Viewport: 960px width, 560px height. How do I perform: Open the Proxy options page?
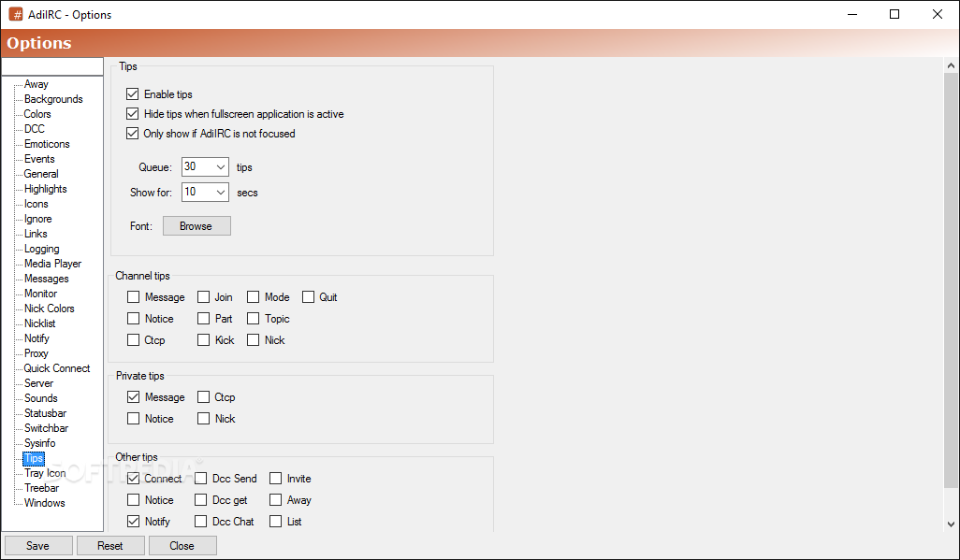click(36, 353)
